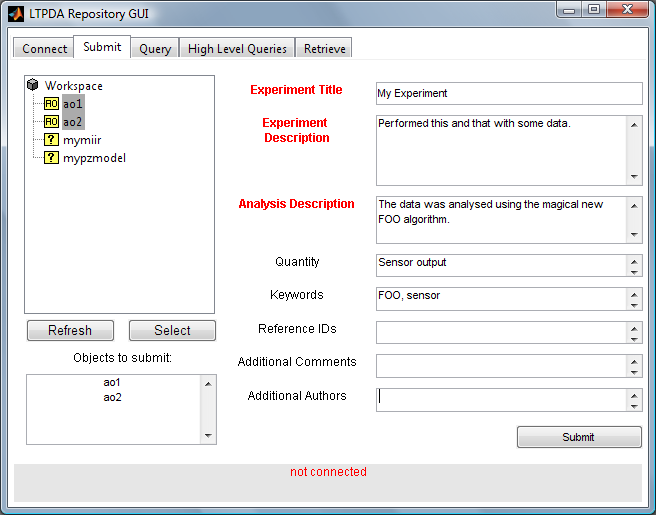Click up arrow in Reference IDs field
656x515 pixels.
point(634,328)
